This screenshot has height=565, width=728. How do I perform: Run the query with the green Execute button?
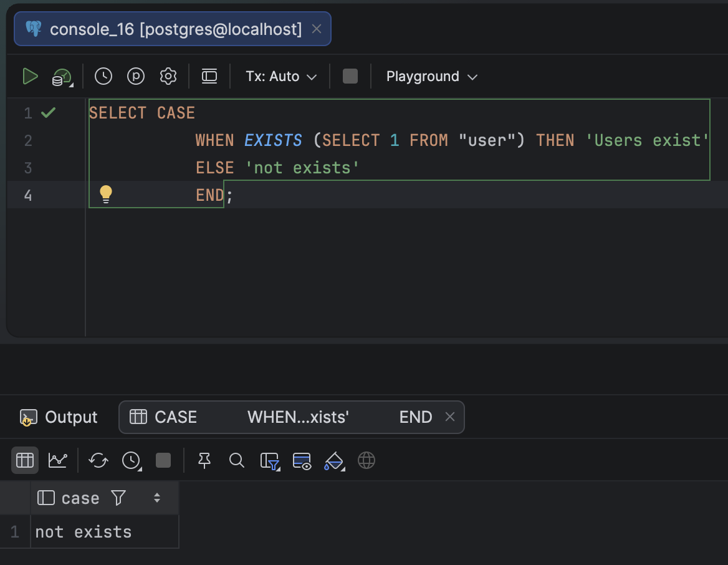30,76
